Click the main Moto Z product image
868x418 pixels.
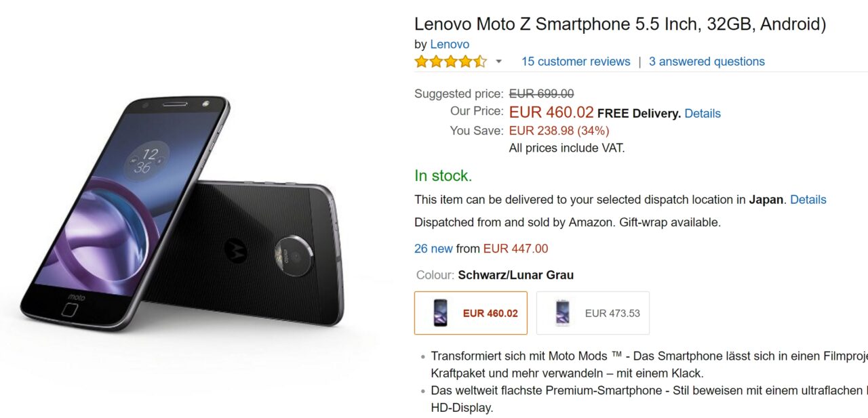click(x=183, y=217)
